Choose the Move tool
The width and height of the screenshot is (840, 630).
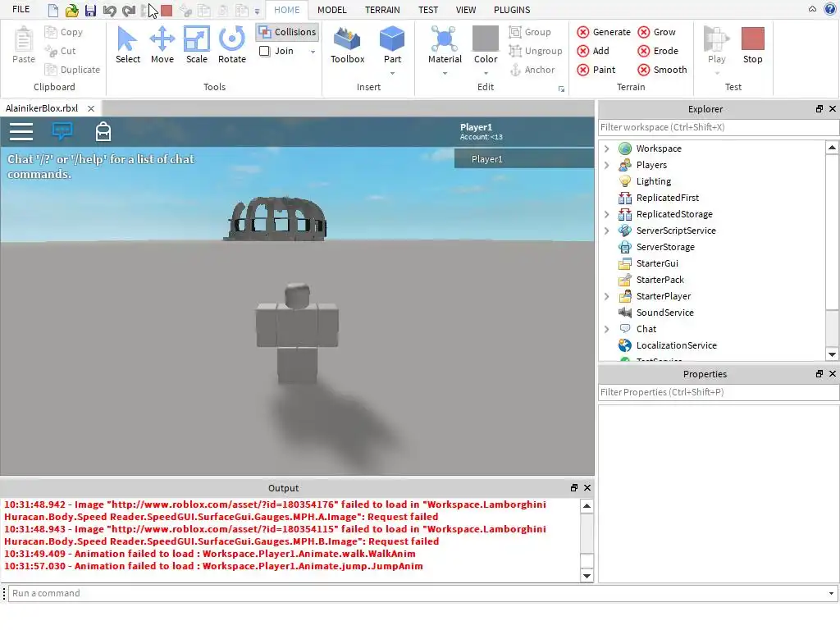pyautogui.click(x=162, y=45)
